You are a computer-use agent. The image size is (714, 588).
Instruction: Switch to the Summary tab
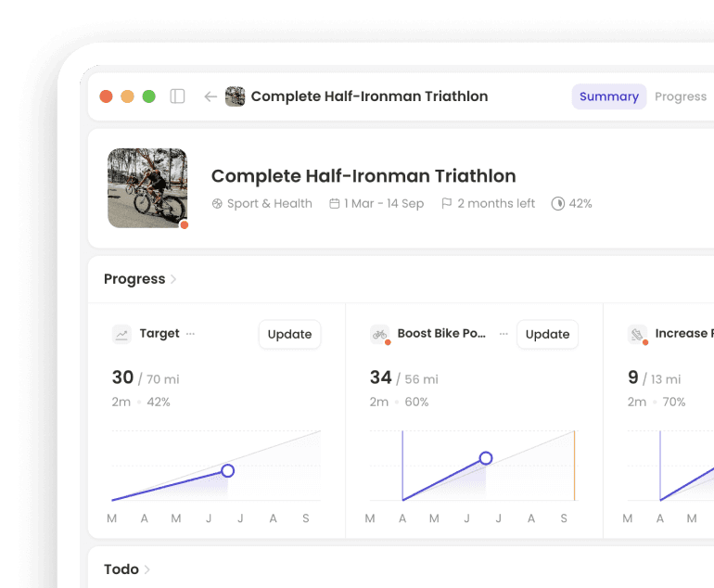click(609, 96)
